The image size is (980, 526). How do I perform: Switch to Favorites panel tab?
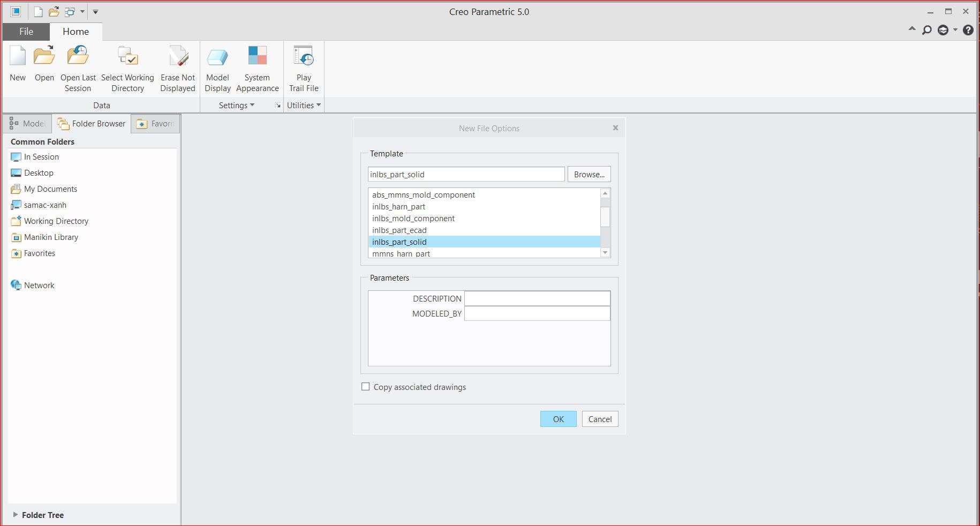(155, 124)
